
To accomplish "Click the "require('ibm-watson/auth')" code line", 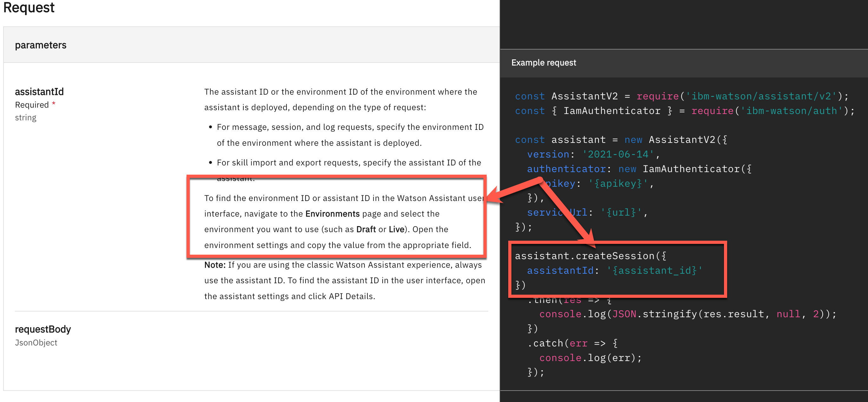I will tap(685, 111).
